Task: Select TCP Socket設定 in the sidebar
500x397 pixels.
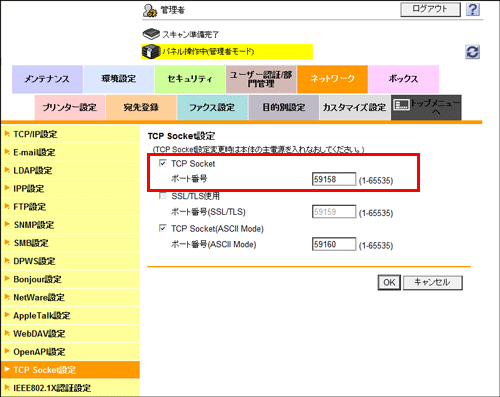Action: point(70,370)
